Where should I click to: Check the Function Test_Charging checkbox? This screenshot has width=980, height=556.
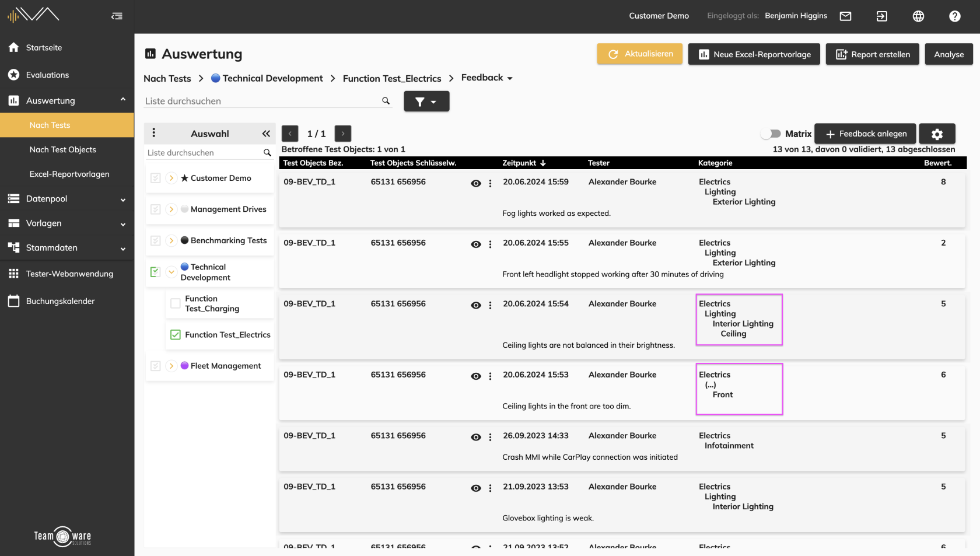click(176, 303)
